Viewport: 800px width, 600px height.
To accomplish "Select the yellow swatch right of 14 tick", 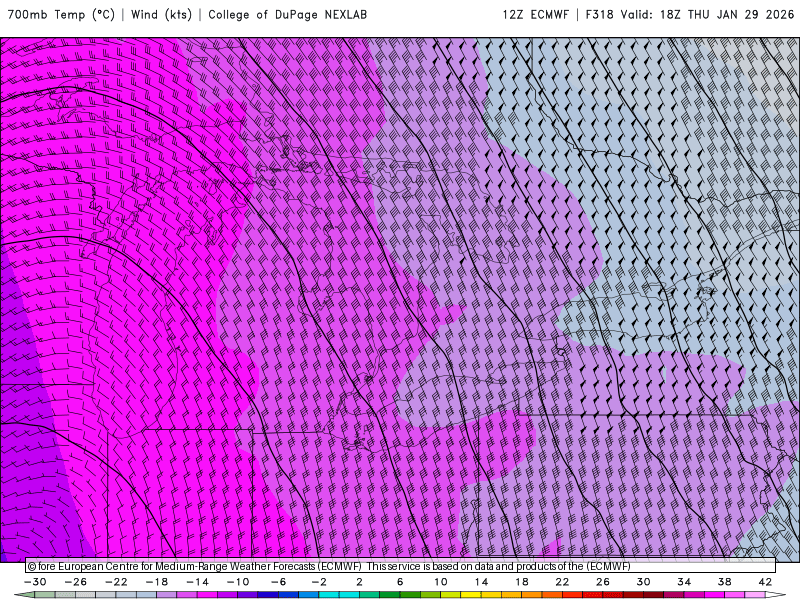I will pos(491,595).
